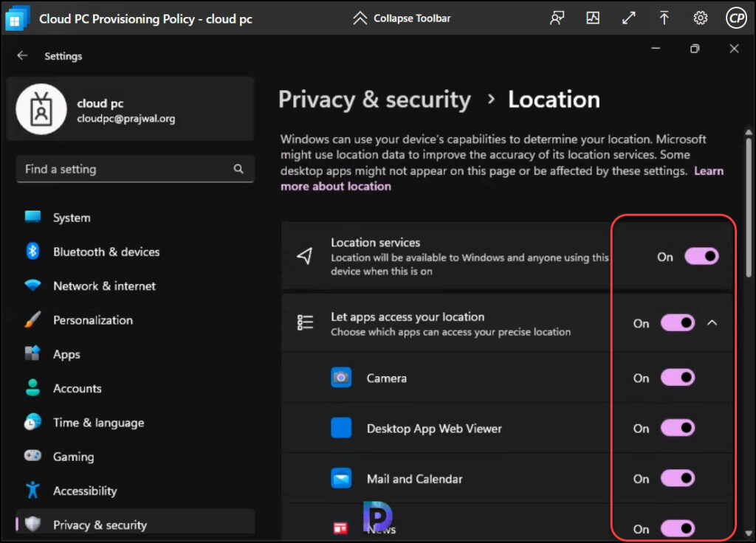Click the Privacy & security shield icon
Image resolution: width=756 pixels, height=543 pixels.
pyautogui.click(x=32, y=524)
